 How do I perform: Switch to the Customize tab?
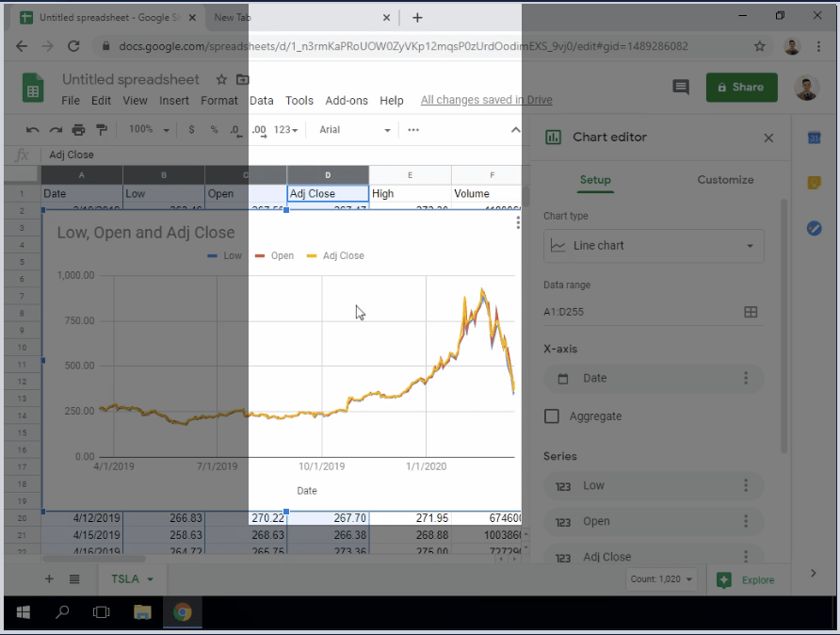point(725,179)
